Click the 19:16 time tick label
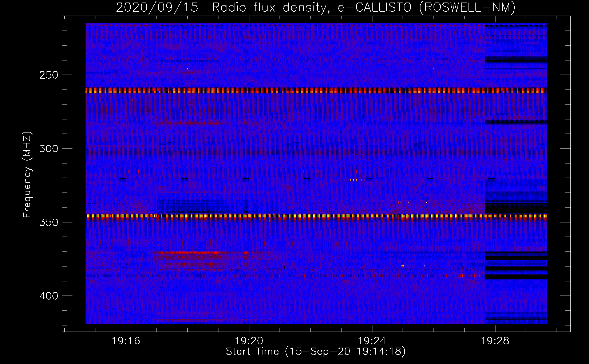The image size is (589, 364). pyautogui.click(x=126, y=341)
